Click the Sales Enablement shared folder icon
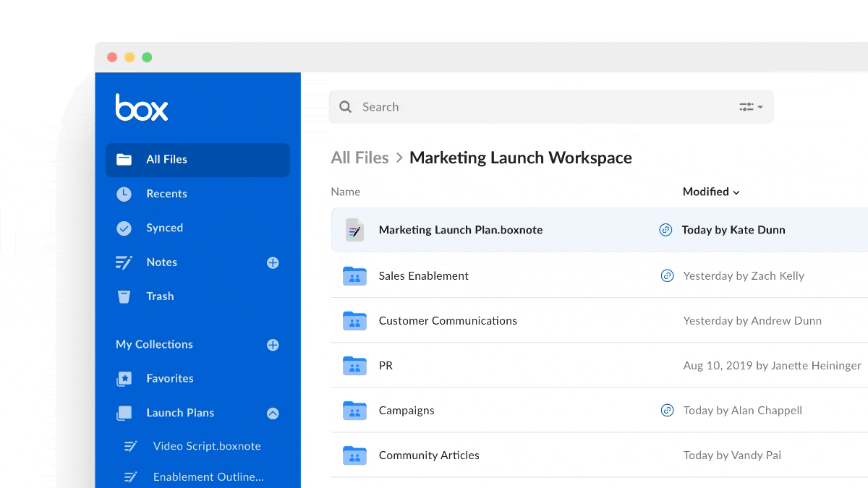The image size is (868, 488). point(354,275)
